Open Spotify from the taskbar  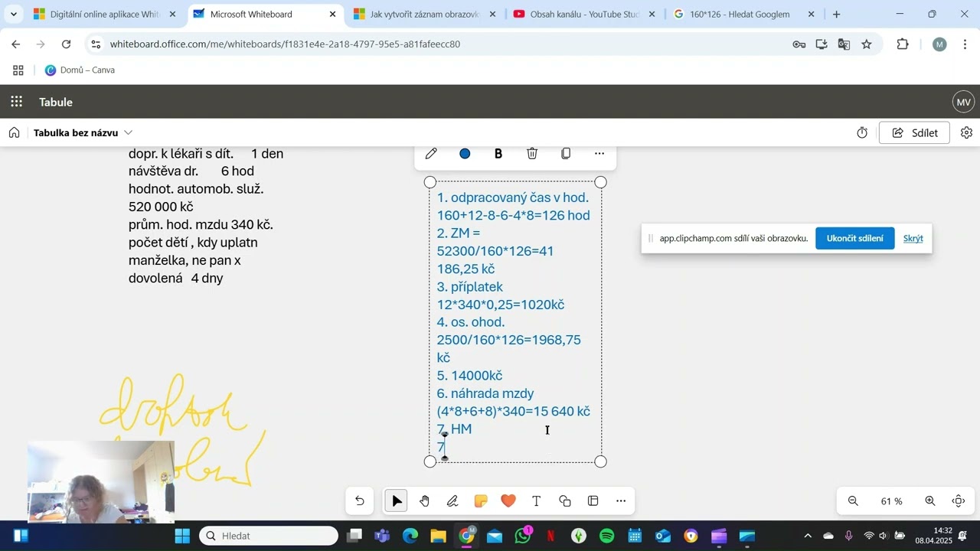tap(606, 536)
